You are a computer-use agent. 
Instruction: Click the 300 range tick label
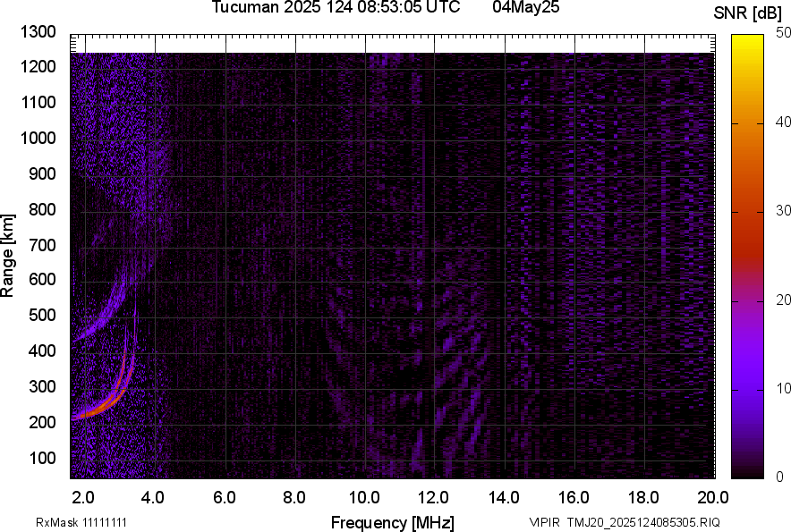(42, 386)
